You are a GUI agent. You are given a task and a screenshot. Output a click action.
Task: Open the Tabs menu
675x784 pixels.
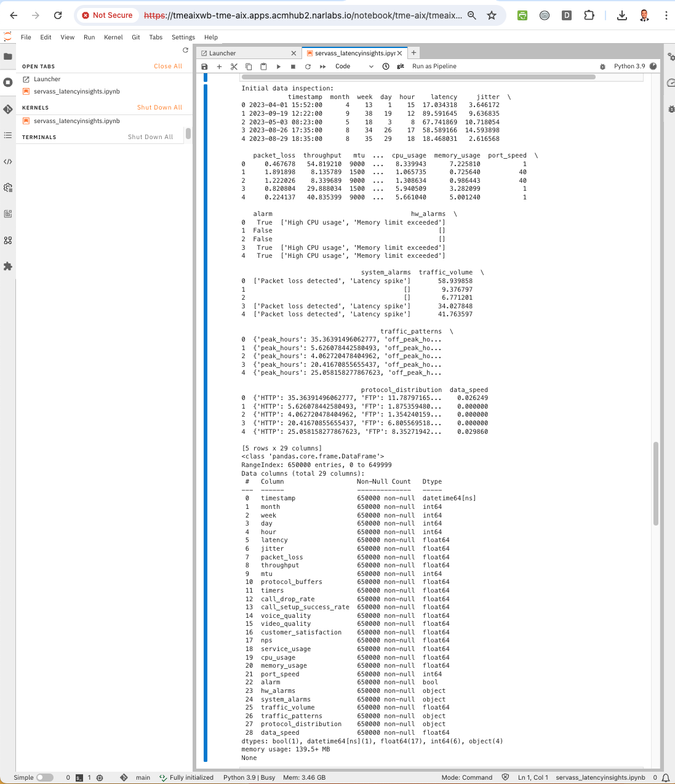pyautogui.click(x=156, y=37)
